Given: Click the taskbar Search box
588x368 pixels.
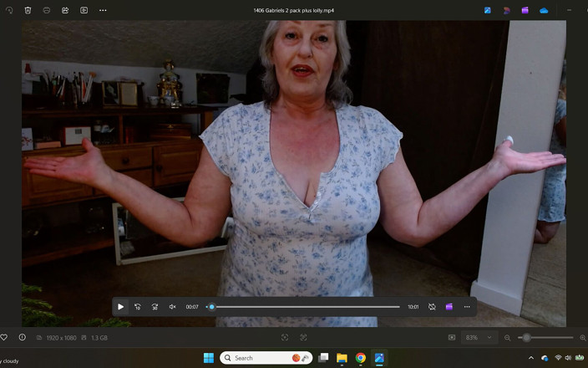Looking at the screenshot, I should point(266,358).
